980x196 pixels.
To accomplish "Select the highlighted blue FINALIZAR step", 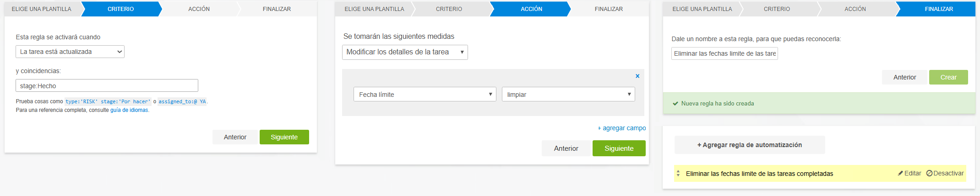I will coord(938,9).
